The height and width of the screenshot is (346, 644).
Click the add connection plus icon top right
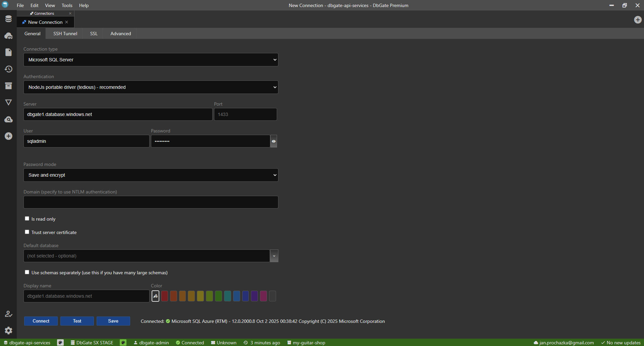click(x=638, y=20)
